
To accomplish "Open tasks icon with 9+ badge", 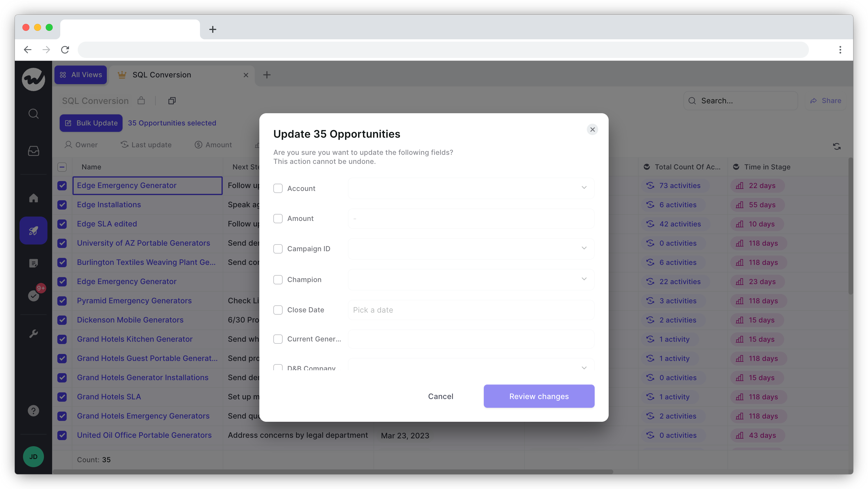I will pos(33,295).
